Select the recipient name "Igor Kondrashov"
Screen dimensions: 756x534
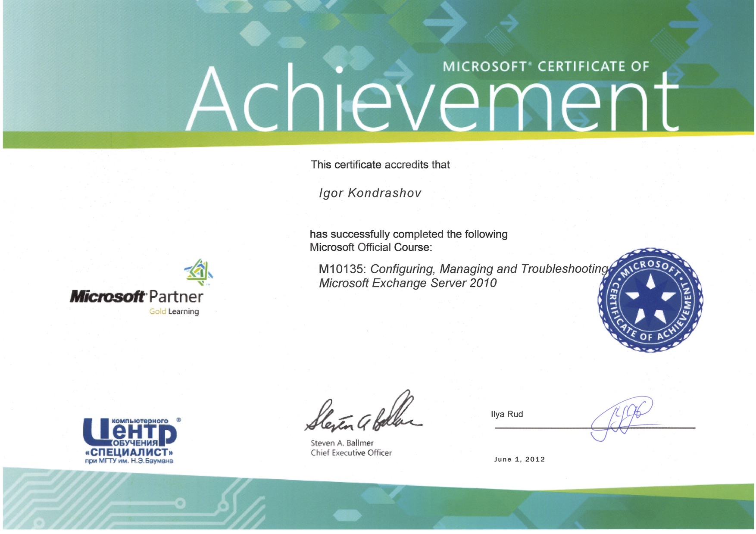[x=370, y=193]
